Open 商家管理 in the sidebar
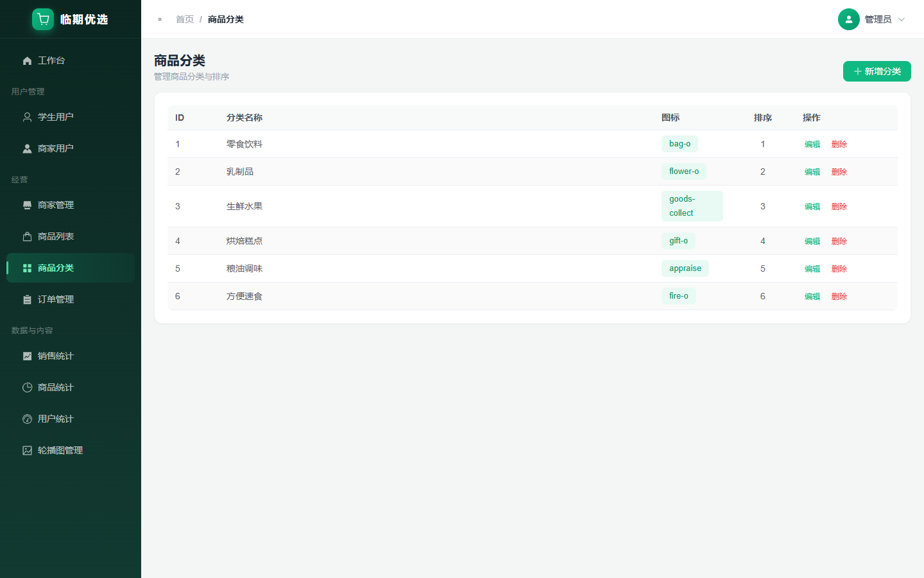Image resolution: width=924 pixels, height=578 pixels. 71,205
